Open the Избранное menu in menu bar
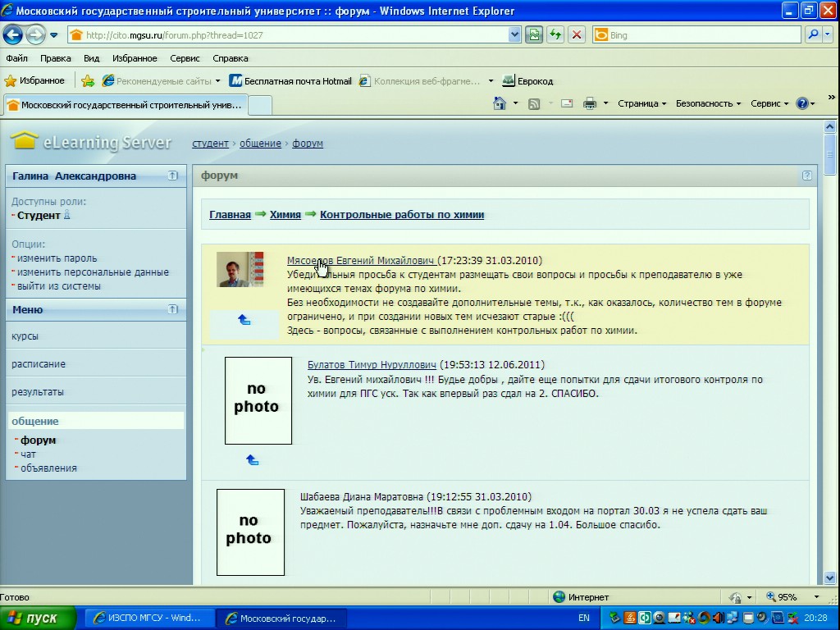 tap(135, 58)
